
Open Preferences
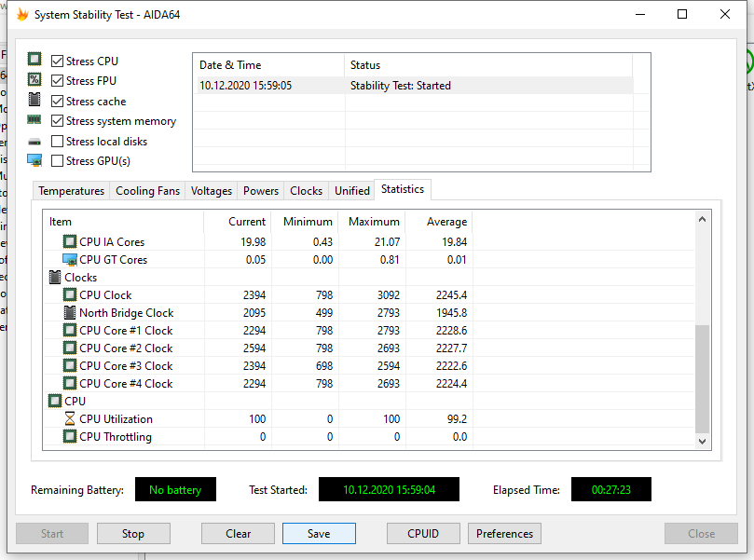(504, 534)
